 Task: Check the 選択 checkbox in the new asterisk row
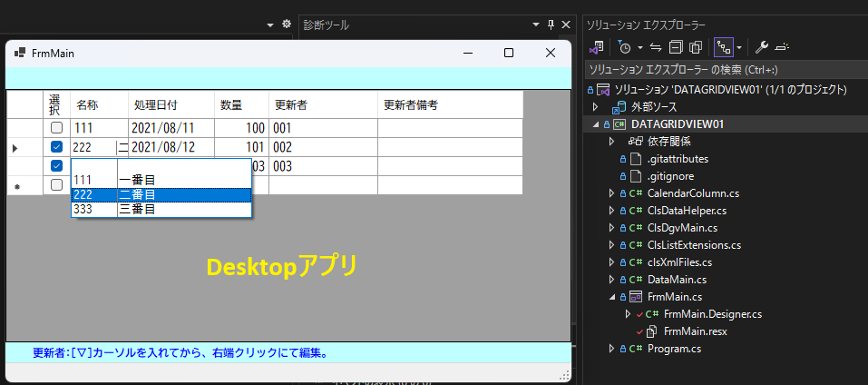(56, 185)
